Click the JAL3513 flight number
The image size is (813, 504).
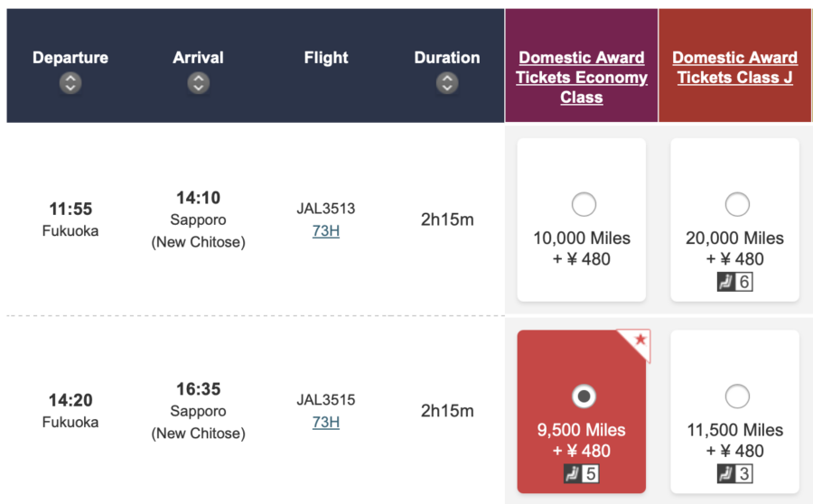326,209
